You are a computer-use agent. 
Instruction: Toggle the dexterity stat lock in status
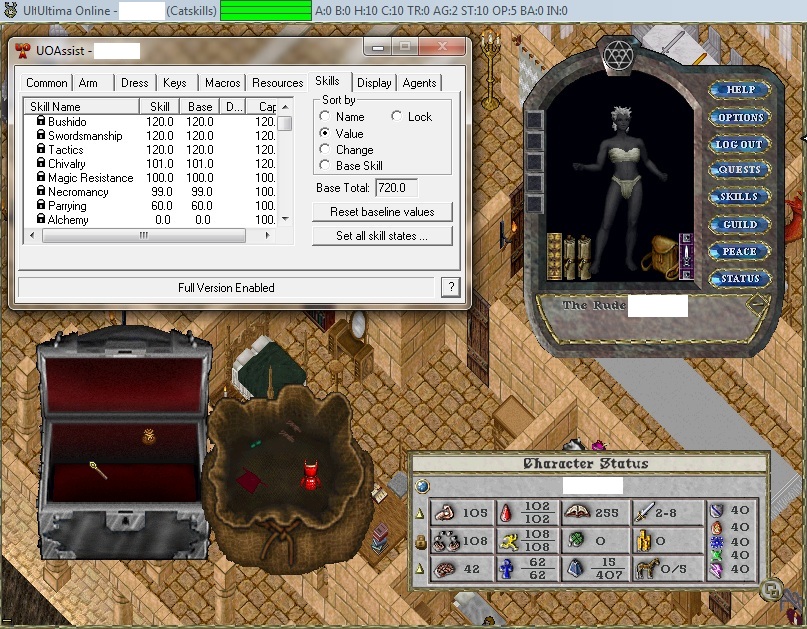(420, 542)
